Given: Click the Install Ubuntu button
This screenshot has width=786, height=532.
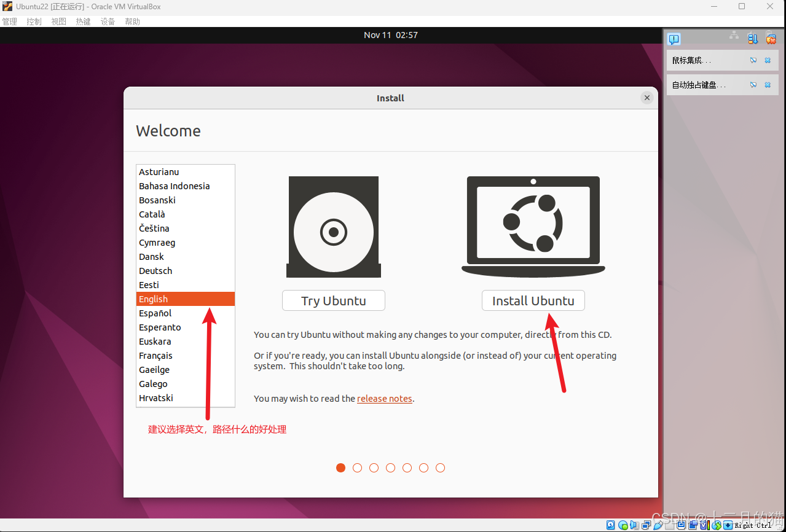Looking at the screenshot, I should click(533, 300).
